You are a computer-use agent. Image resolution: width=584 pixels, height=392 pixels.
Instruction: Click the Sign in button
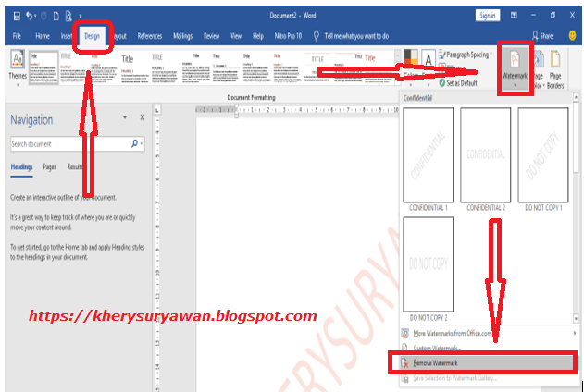(488, 15)
